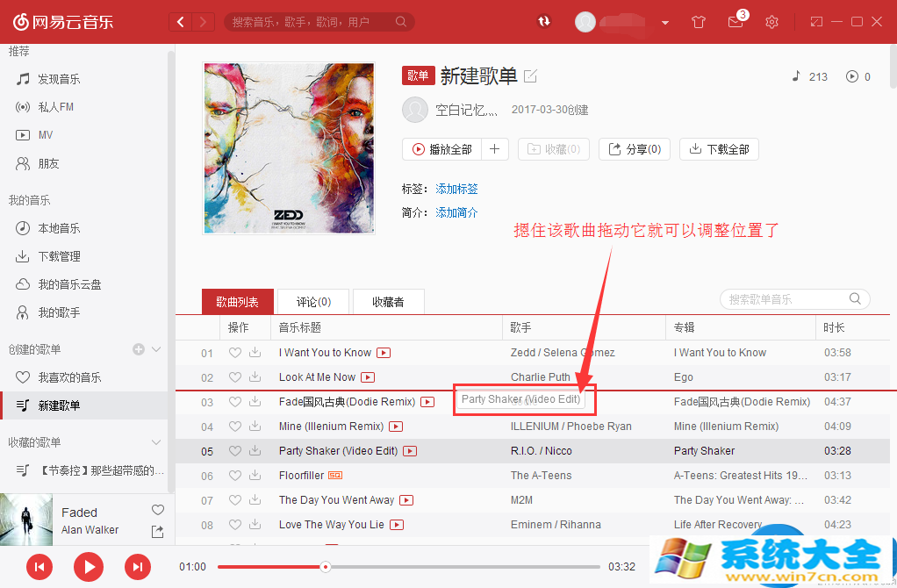This screenshot has width=897, height=588.
Task: Like the song I Want You to Know
Action: tap(235, 353)
